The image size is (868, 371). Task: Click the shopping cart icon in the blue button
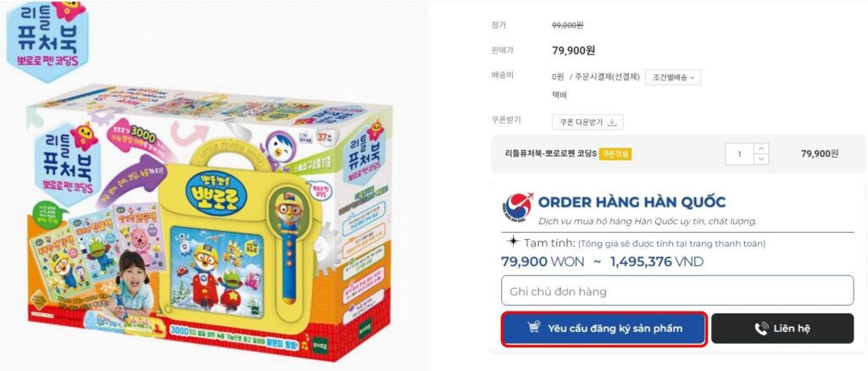[x=534, y=328]
